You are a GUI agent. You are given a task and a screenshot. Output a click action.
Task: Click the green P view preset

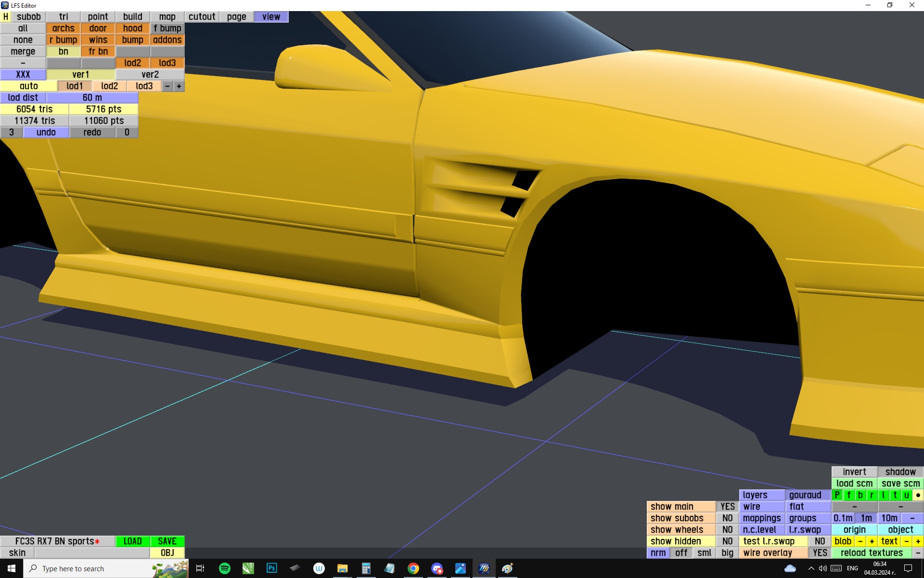click(837, 495)
